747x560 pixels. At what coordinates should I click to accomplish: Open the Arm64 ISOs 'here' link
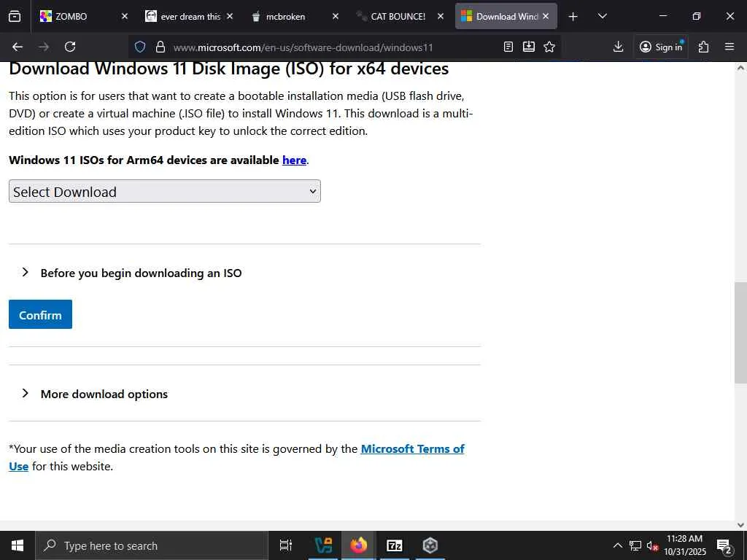coord(294,160)
